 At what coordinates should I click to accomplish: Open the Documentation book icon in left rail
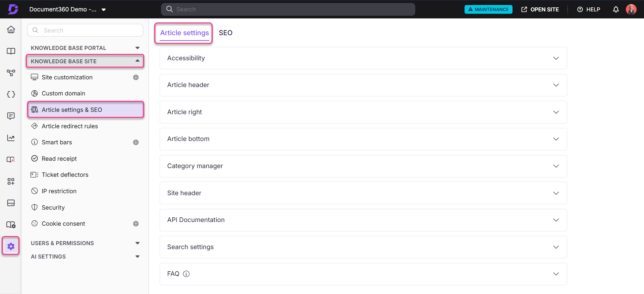11,51
